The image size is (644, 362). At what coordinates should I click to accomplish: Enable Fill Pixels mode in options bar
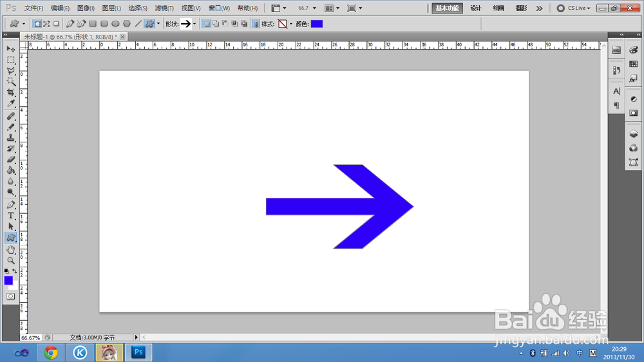point(56,24)
